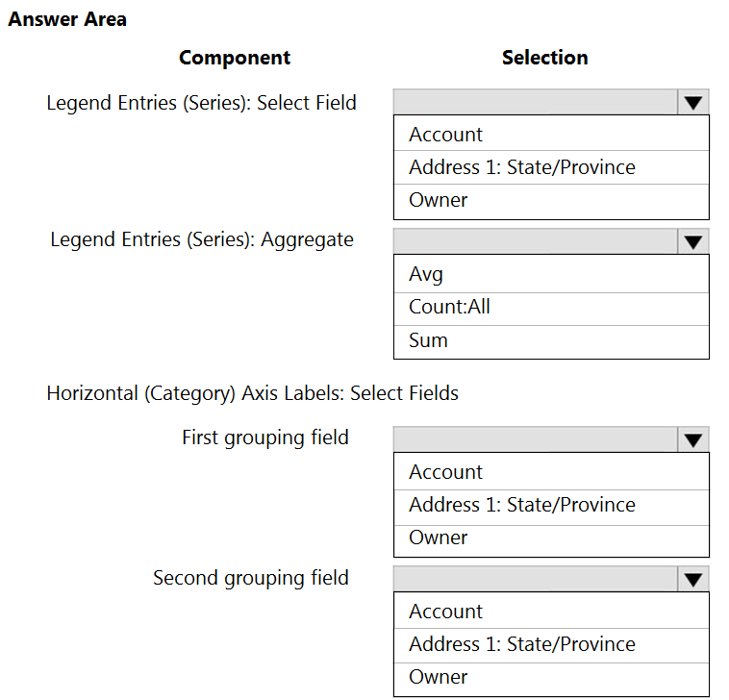Screen dimensions: 729x700
Task: Open the Legend Entries Select Field dropdown arrow
Action: coord(692,103)
